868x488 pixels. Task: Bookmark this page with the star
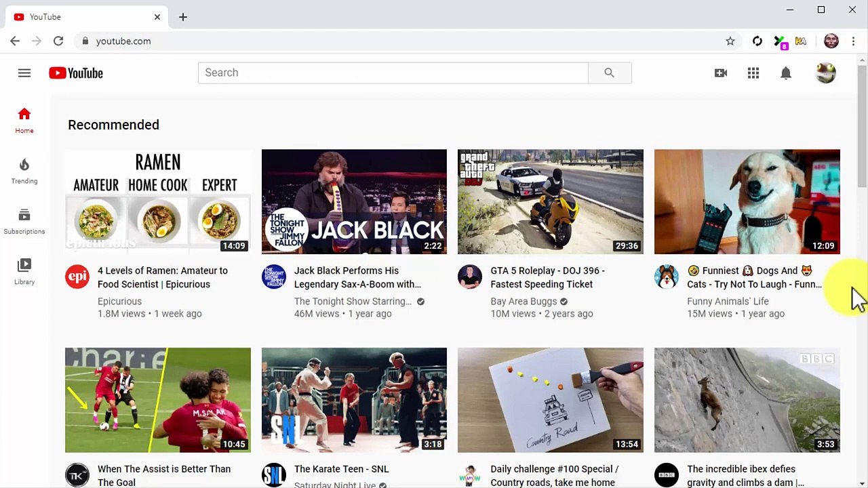730,41
